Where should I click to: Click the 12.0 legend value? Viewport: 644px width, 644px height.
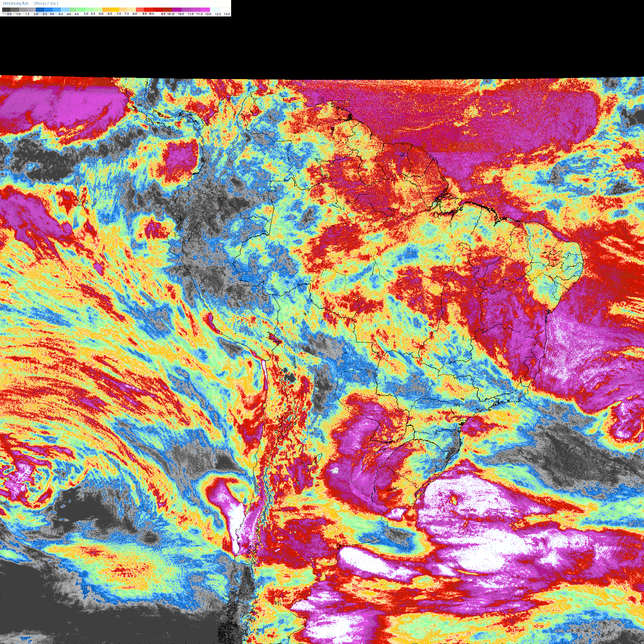pyautogui.click(x=208, y=14)
